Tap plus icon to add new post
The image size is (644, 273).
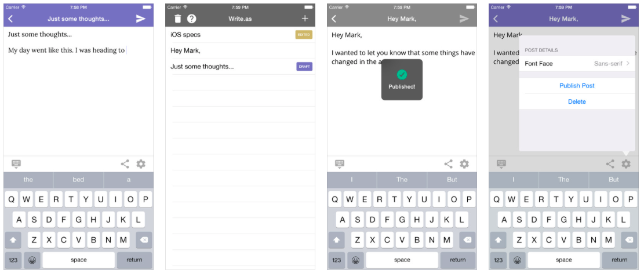305,19
